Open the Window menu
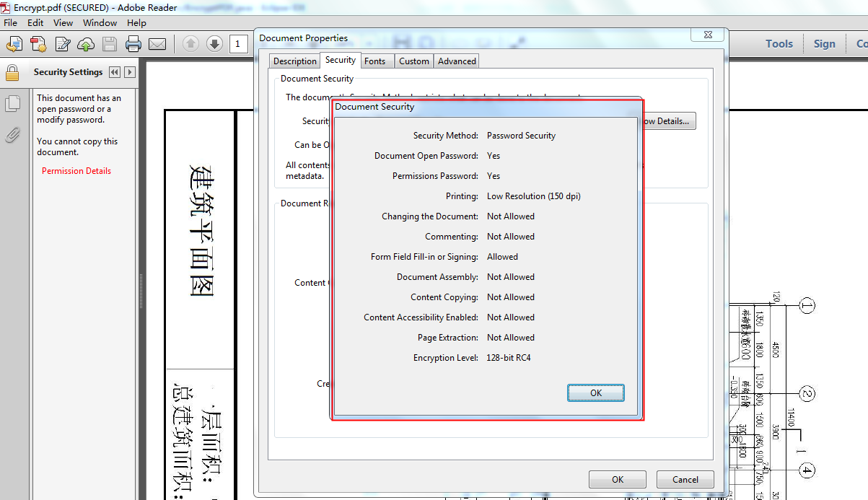The image size is (868, 500). tap(100, 22)
